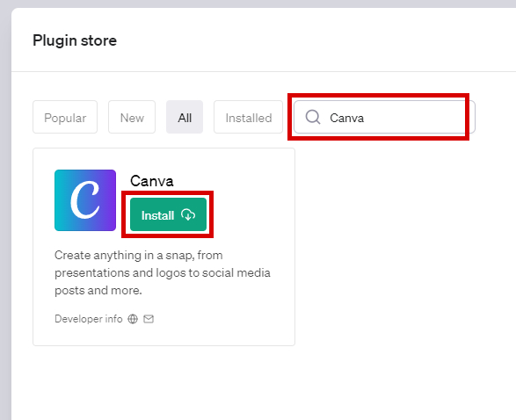516x420 pixels.
Task: Click the Developer info label
Action: point(89,319)
